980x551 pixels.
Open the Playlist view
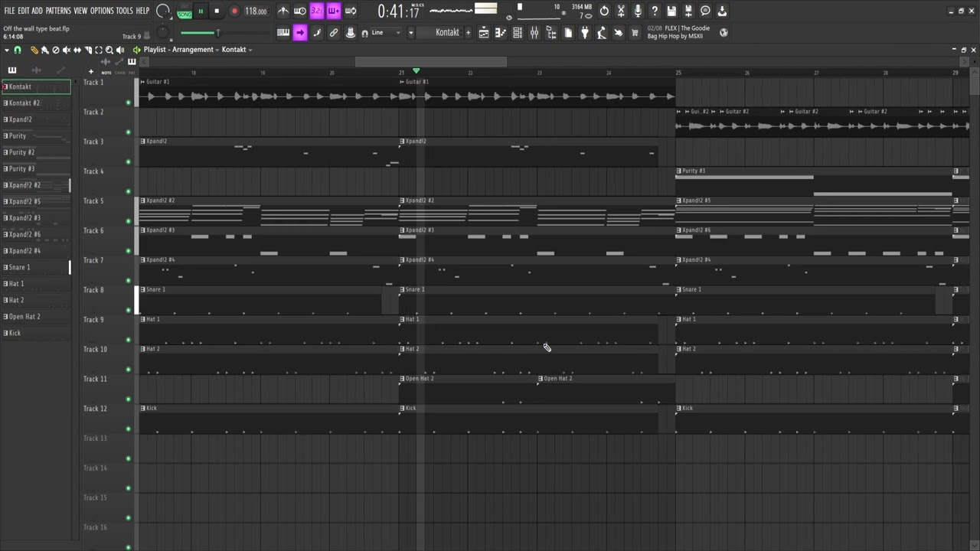point(484,33)
